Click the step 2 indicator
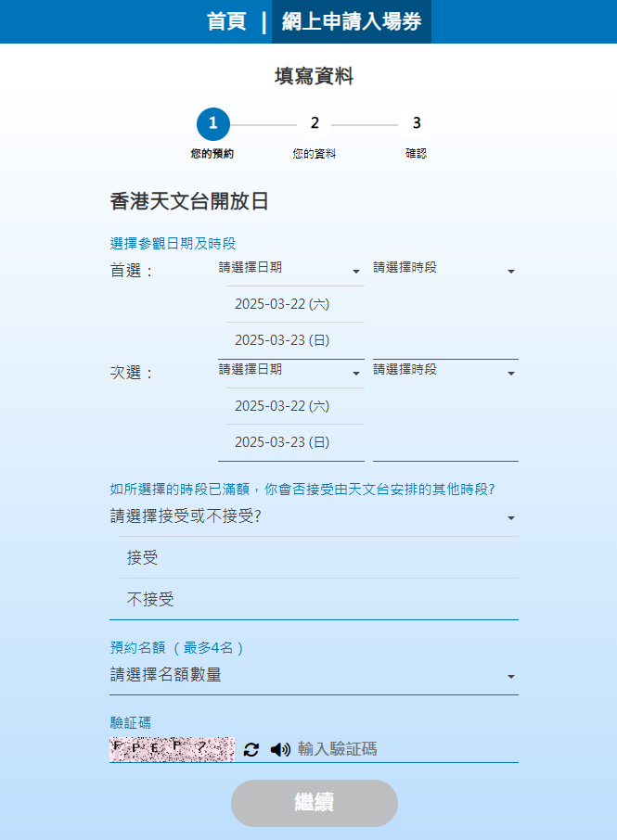This screenshot has height=840, width=617. 315,123
